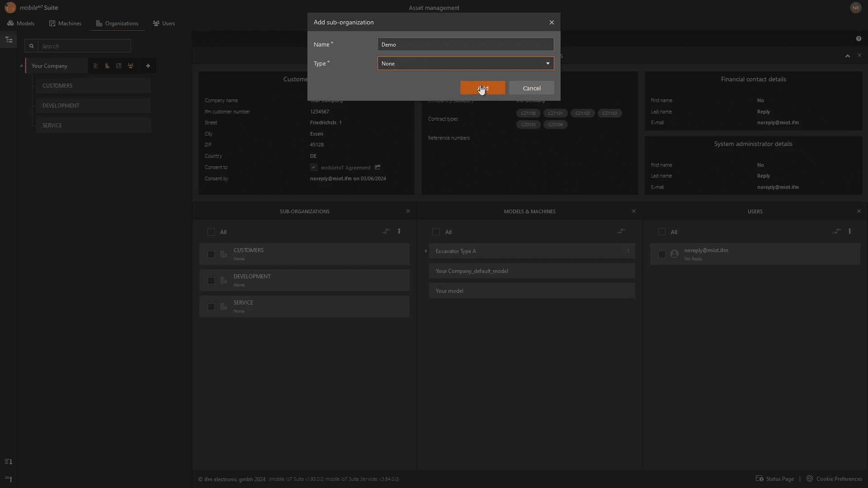Open external link icon next to mobileIoT Agreement
The height and width of the screenshot is (488, 868).
[377, 167]
